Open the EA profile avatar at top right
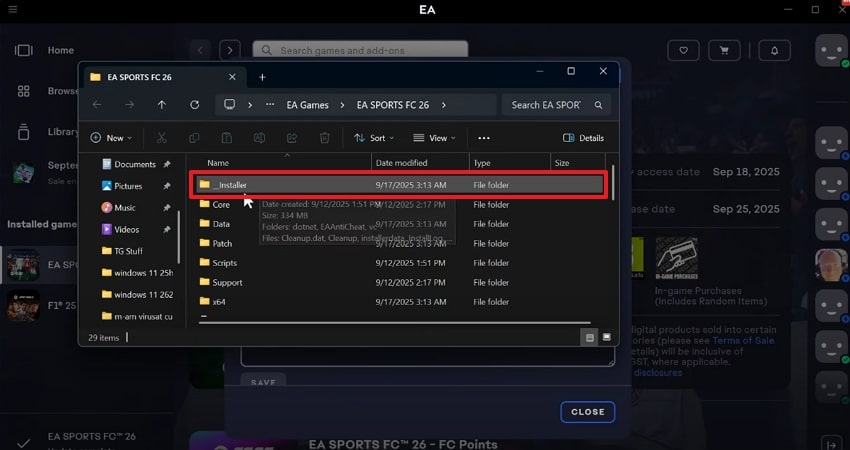This screenshot has height=450, width=850. point(831,50)
